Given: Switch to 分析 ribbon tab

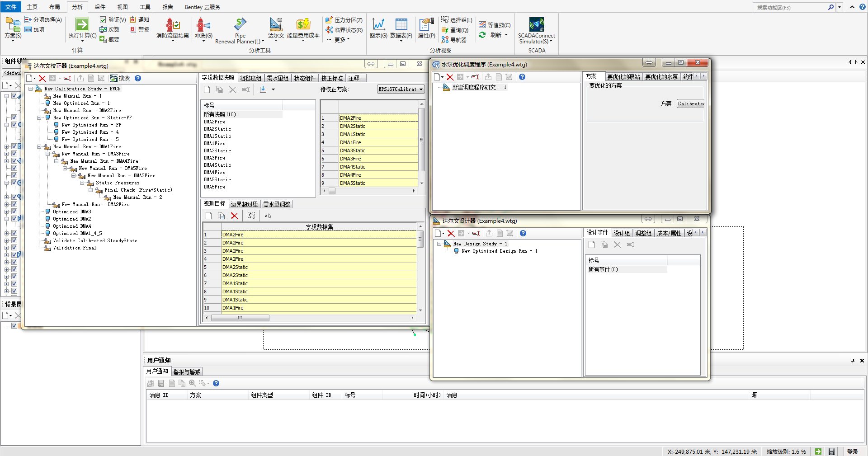Looking at the screenshot, I should point(77,7).
